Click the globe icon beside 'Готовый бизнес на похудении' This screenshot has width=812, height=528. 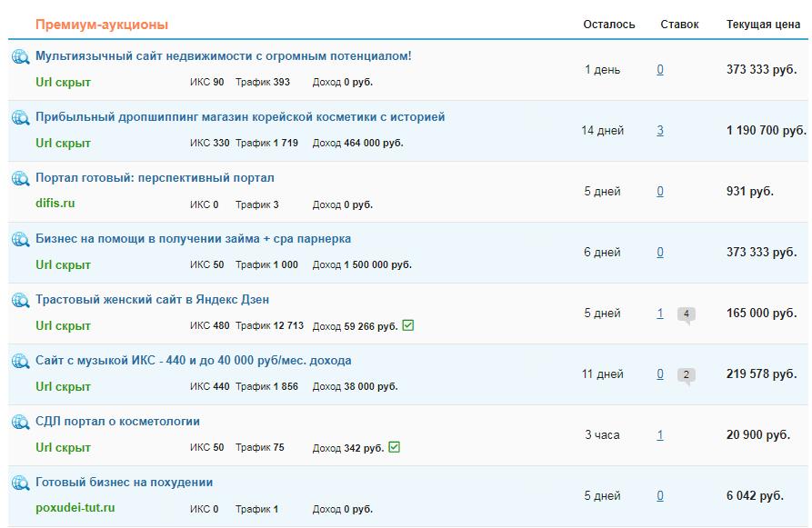click(21, 483)
